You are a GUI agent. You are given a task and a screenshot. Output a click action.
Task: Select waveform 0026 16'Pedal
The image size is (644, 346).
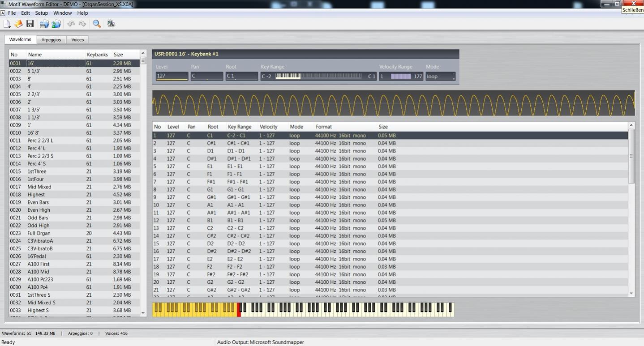[74, 256]
